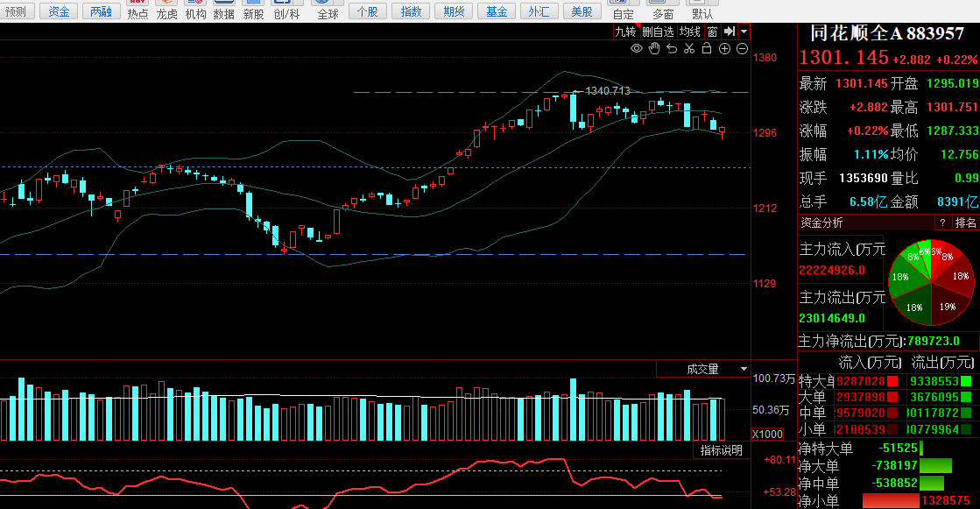Click the 指标说明 indicator description link
This screenshot has width=980, height=509.
pyautogui.click(x=722, y=450)
